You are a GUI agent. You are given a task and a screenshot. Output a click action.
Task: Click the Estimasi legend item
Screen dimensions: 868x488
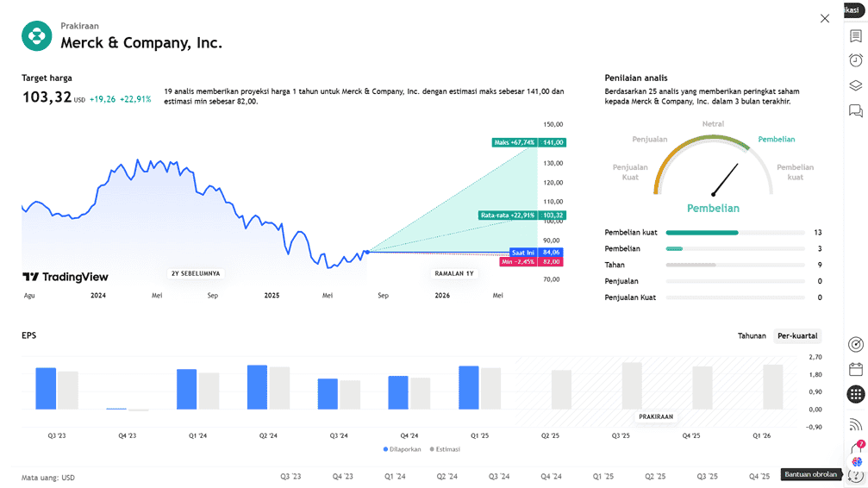(445, 449)
